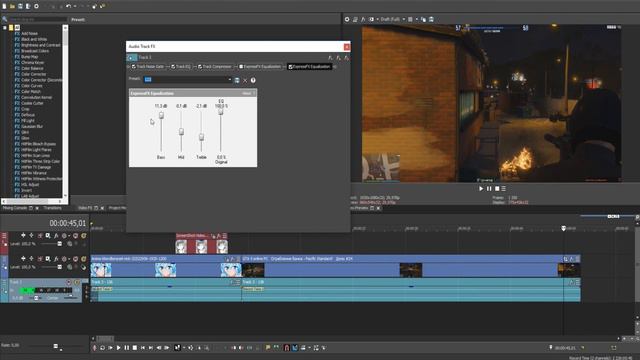The width and height of the screenshot is (640, 360).
Task: Copy snapshot to clipboard in preview toolbar
Action: coord(423,19)
